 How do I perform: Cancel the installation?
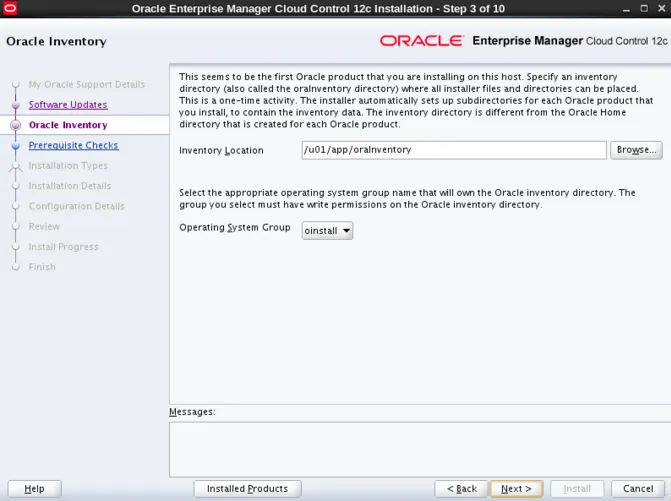point(638,489)
